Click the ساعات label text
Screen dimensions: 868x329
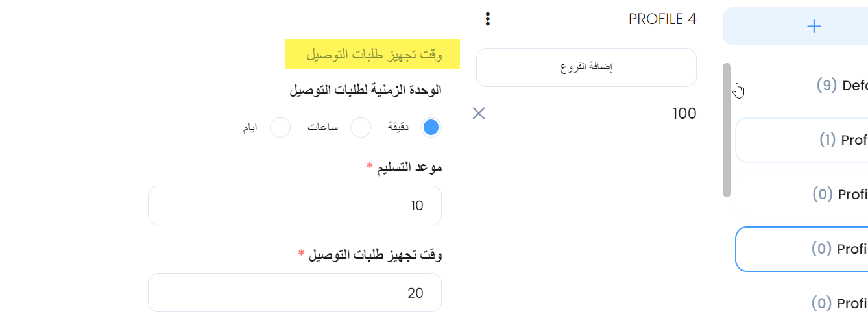[x=322, y=128]
